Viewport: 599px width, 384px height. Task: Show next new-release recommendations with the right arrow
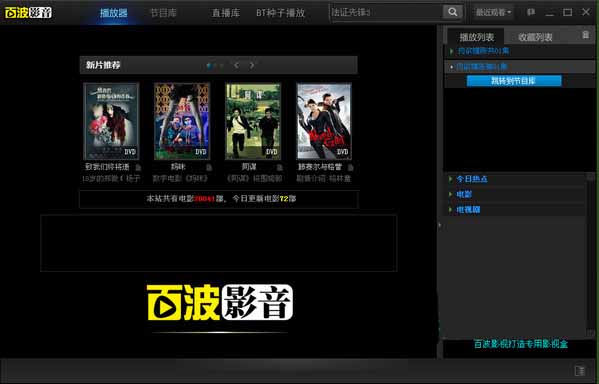point(252,65)
